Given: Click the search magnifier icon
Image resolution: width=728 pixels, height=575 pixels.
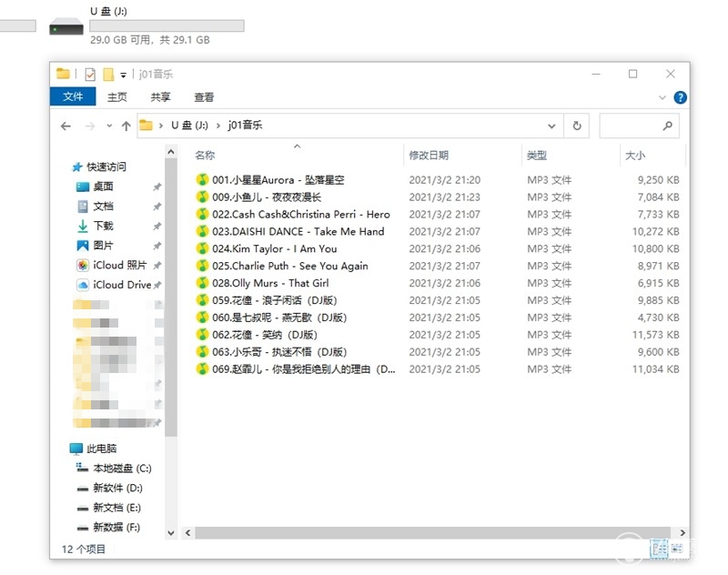Looking at the screenshot, I should point(668,126).
